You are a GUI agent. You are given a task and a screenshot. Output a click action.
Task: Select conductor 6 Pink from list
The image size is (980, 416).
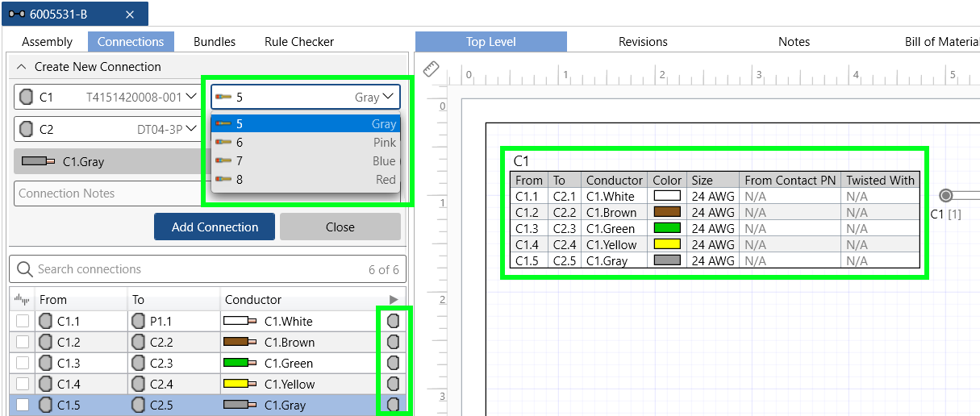pos(306,143)
